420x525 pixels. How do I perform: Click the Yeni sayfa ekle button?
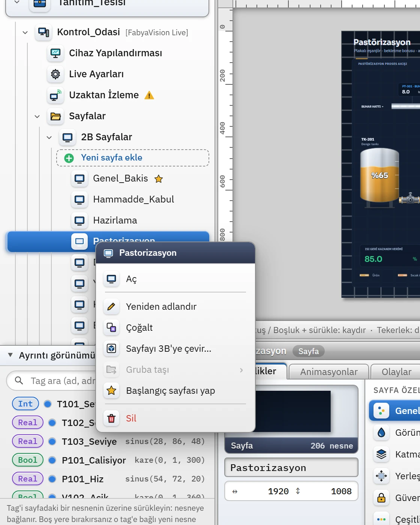click(133, 158)
